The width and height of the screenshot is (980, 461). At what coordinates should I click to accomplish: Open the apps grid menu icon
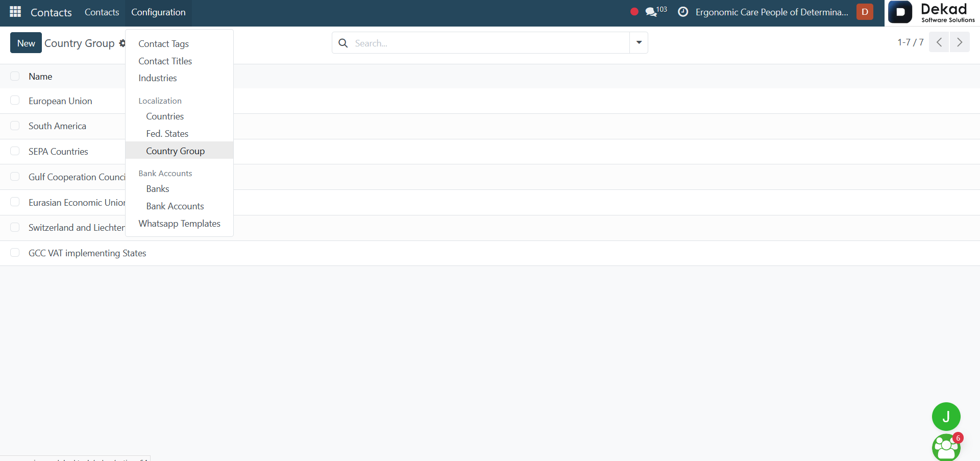(x=15, y=11)
